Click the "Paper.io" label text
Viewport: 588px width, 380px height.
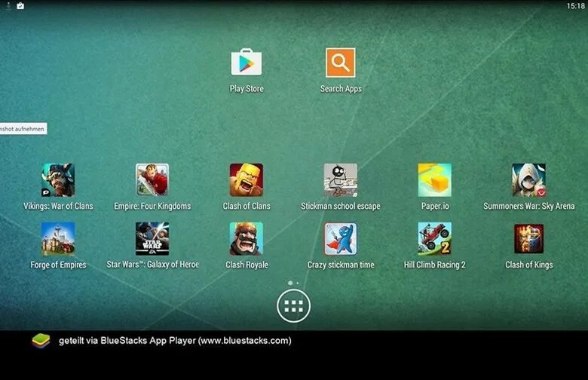pos(435,207)
